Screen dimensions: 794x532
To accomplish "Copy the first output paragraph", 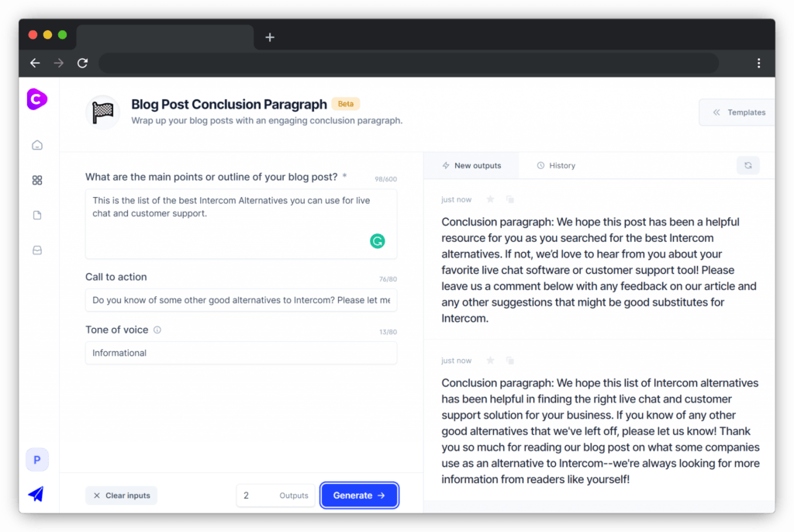I will (510, 199).
